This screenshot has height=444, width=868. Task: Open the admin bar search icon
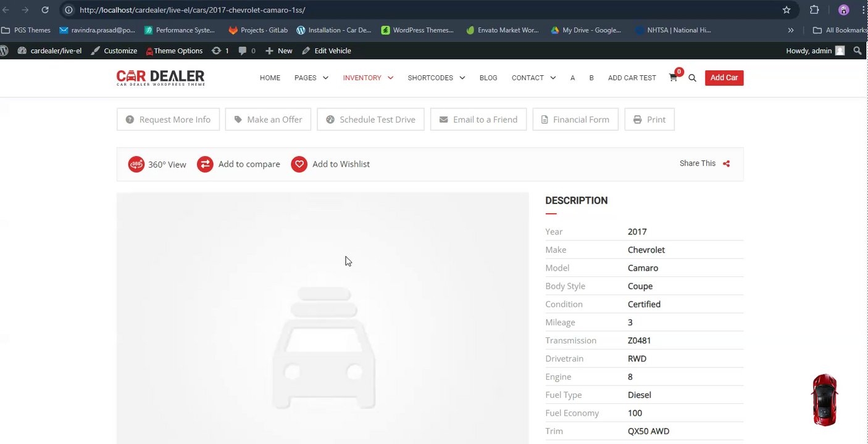858,51
